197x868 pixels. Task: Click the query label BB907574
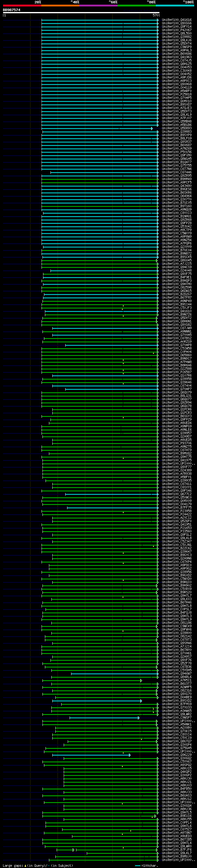point(11,10)
